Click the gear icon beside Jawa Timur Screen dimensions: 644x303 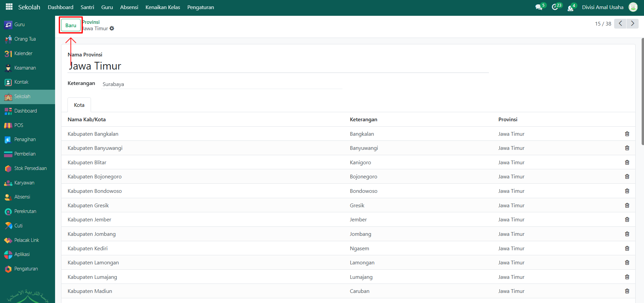click(112, 29)
